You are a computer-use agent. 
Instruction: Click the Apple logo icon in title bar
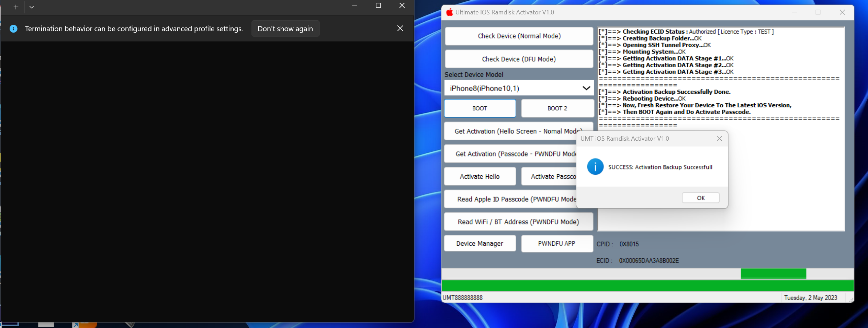point(449,12)
